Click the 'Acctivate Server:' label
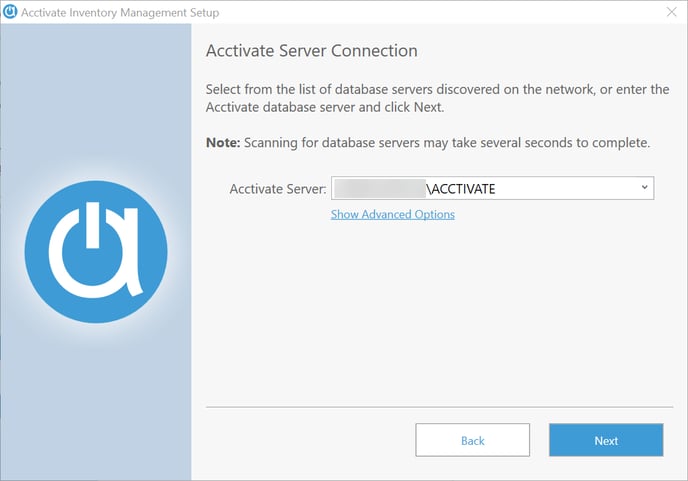Screen dimensions: 688x481 pyautogui.click(x=278, y=189)
